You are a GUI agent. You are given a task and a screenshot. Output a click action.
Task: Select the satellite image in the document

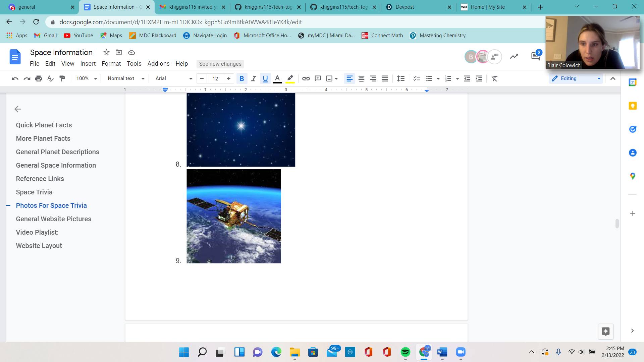click(234, 216)
